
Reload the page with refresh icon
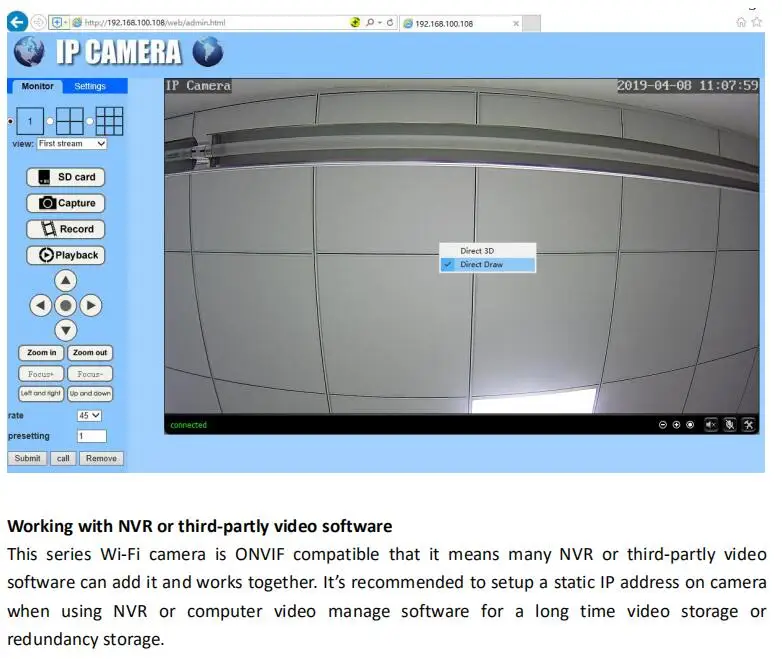390,22
